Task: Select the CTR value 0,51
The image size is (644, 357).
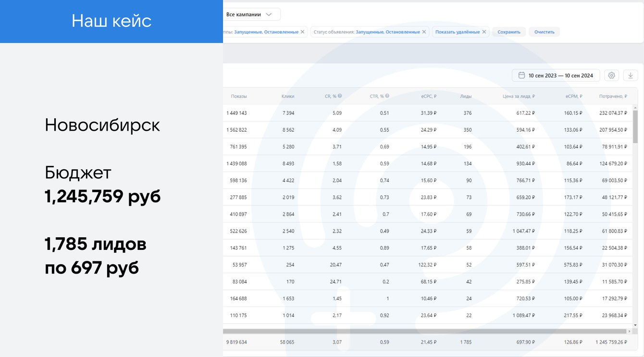Action: (x=384, y=113)
